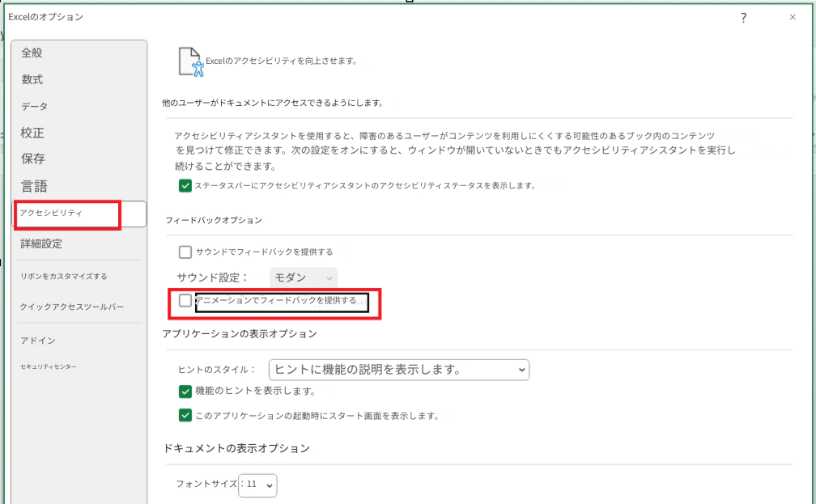Click the ドキュメントの表示オプション heading
The width and height of the screenshot is (816, 504).
click(x=236, y=448)
